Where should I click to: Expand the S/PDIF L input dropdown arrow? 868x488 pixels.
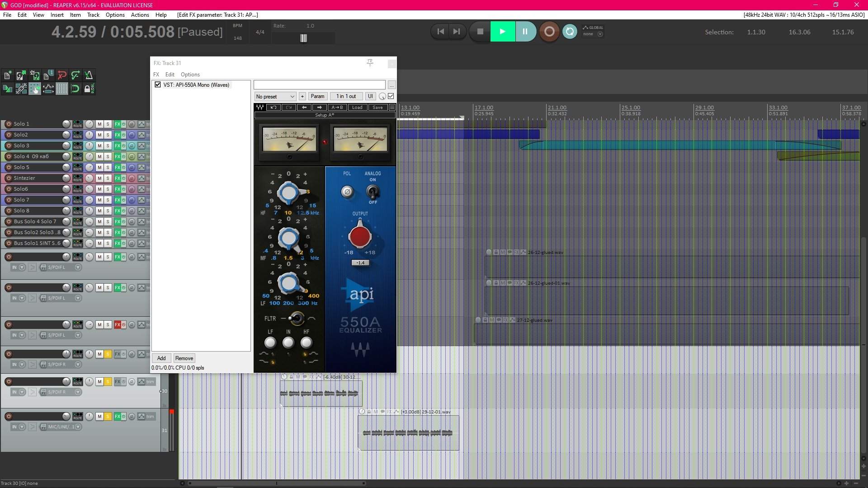click(78, 267)
